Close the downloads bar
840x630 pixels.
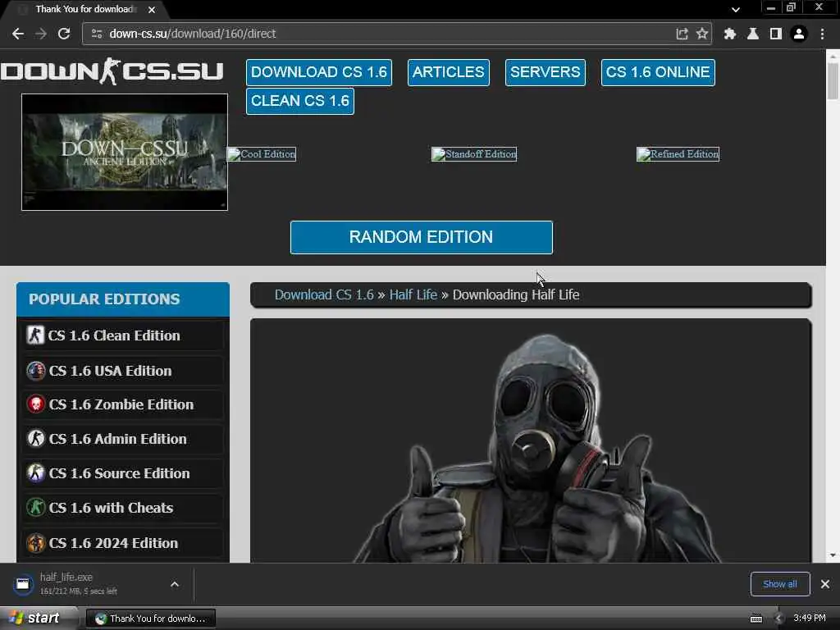click(825, 584)
